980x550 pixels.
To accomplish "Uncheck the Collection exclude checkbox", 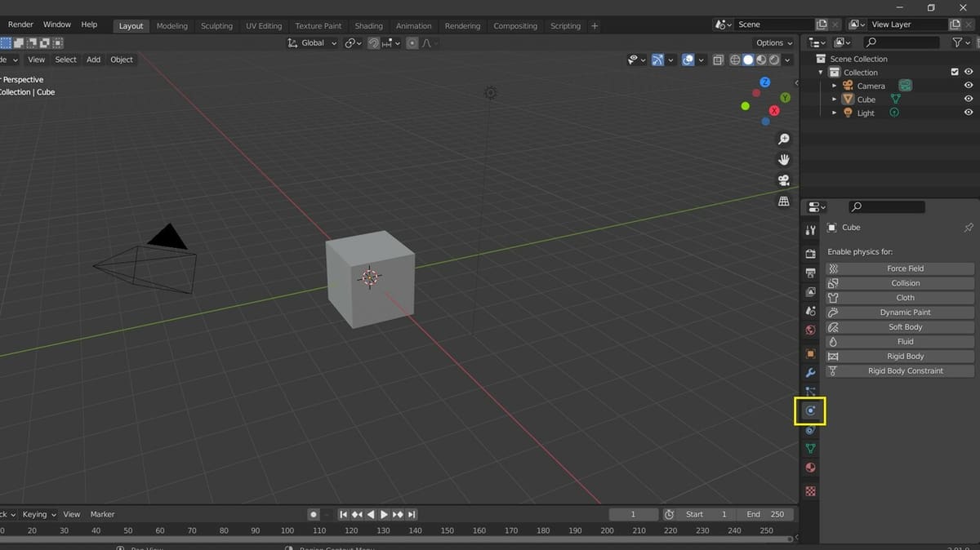I will tap(955, 72).
